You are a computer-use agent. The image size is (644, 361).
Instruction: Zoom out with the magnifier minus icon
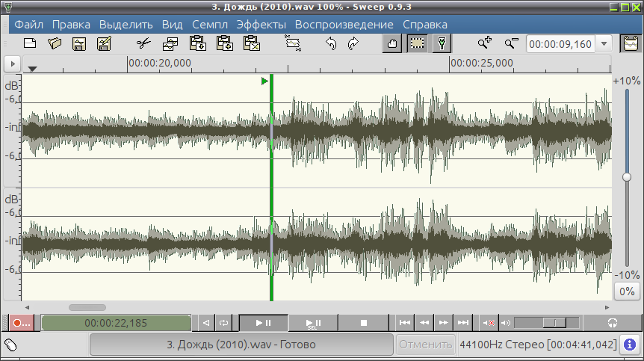511,43
